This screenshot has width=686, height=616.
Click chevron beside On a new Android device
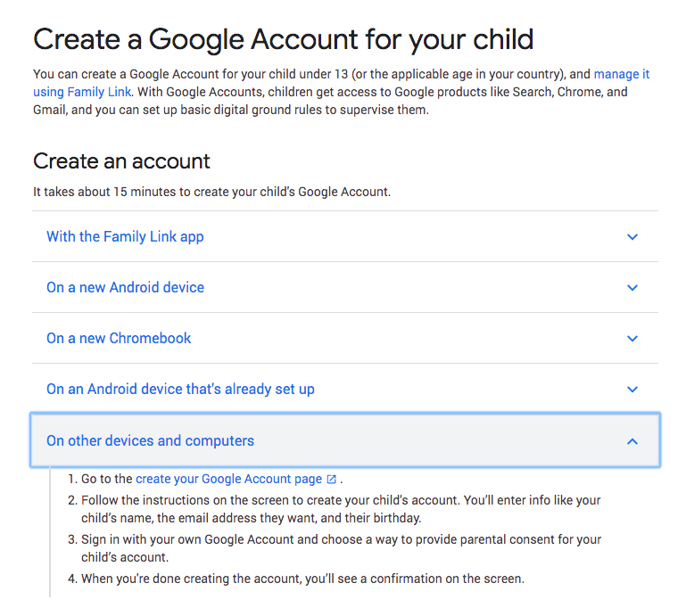632,288
